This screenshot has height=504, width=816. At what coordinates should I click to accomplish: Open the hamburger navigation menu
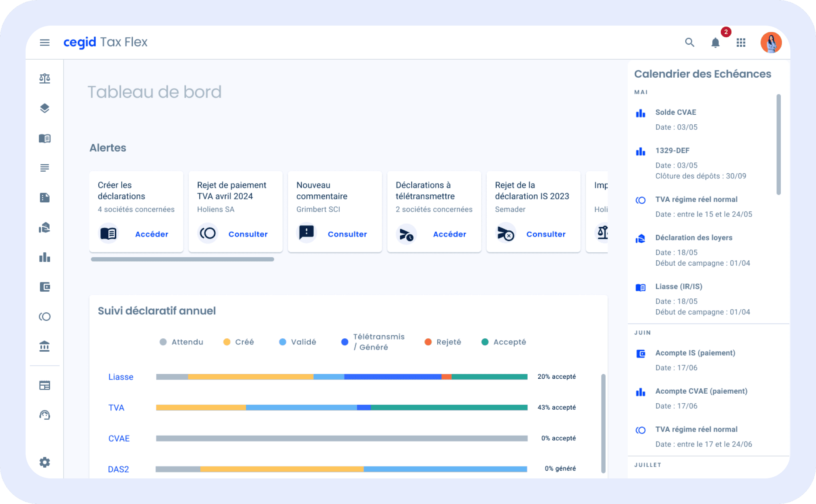click(45, 42)
